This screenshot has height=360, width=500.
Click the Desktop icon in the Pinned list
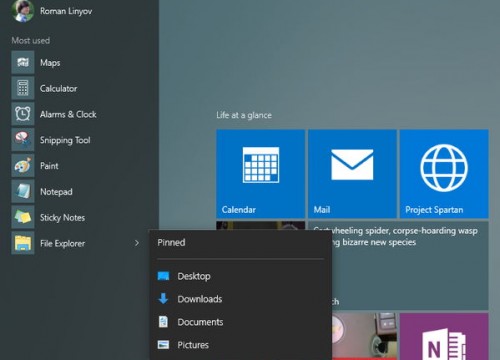tap(163, 276)
